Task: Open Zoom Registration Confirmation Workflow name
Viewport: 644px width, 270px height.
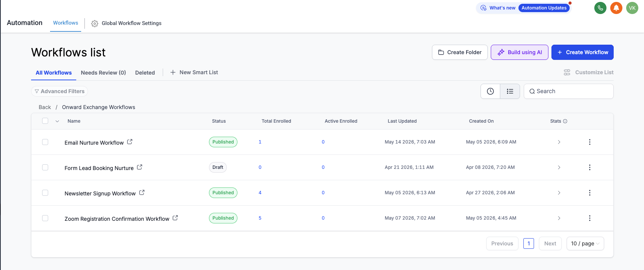Action: pyautogui.click(x=117, y=219)
